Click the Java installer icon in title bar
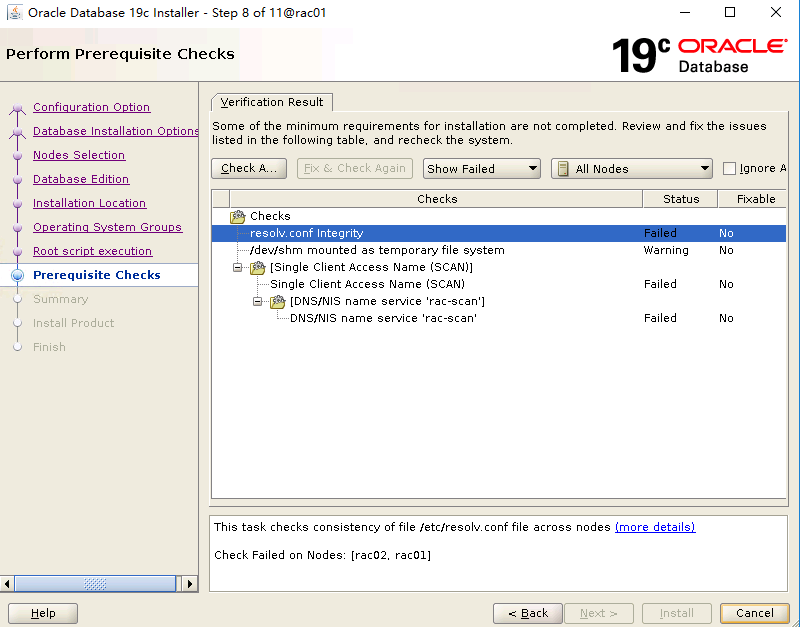This screenshot has width=800, height=627. tap(14, 12)
